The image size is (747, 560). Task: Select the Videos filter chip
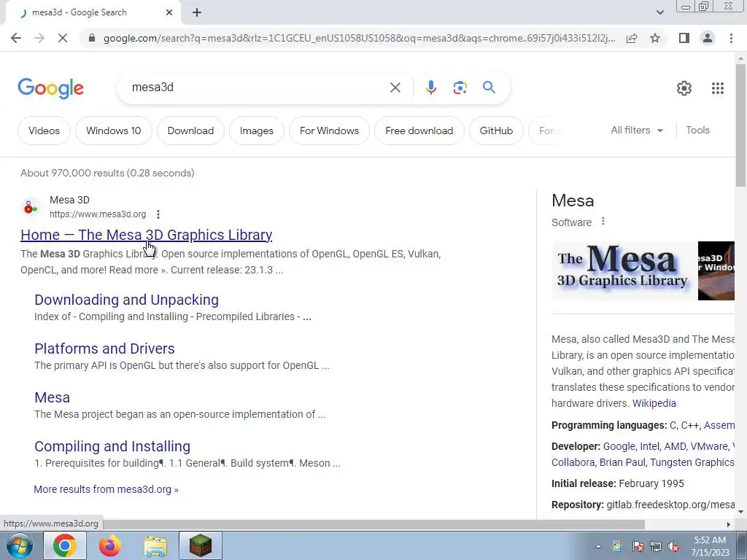[44, 131]
